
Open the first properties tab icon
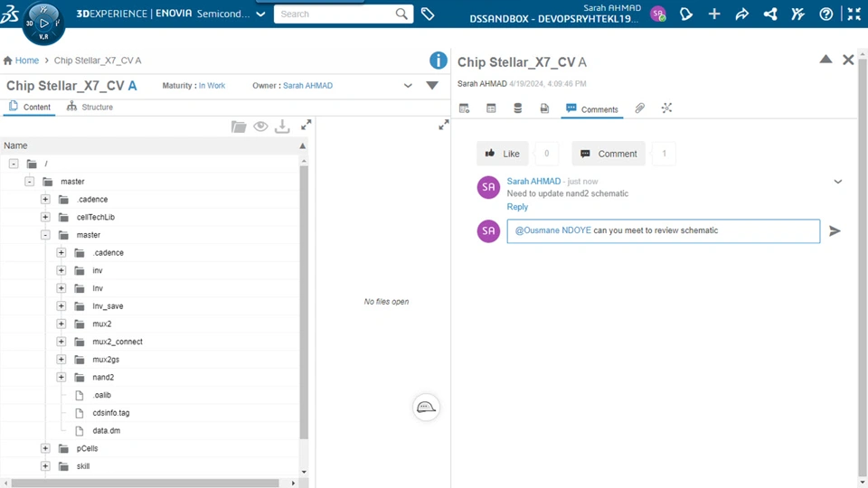click(x=464, y=108)
